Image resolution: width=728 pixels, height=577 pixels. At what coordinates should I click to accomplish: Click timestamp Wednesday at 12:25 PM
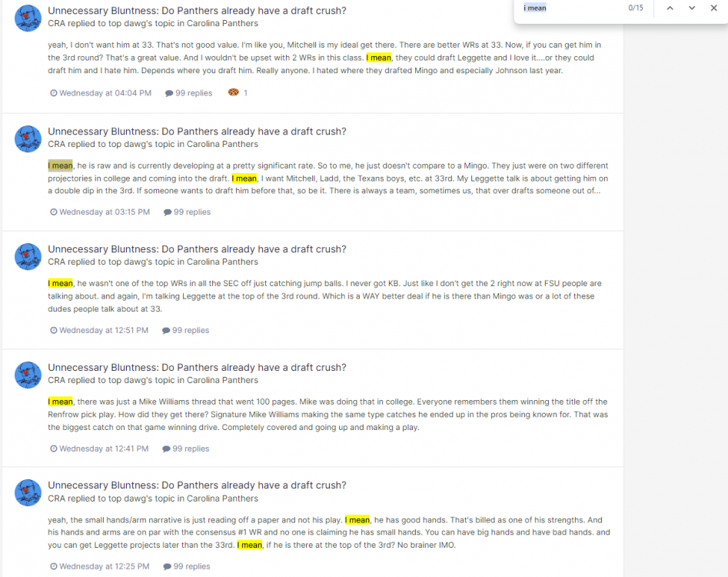pyautogui.click(x=100, y=566)
